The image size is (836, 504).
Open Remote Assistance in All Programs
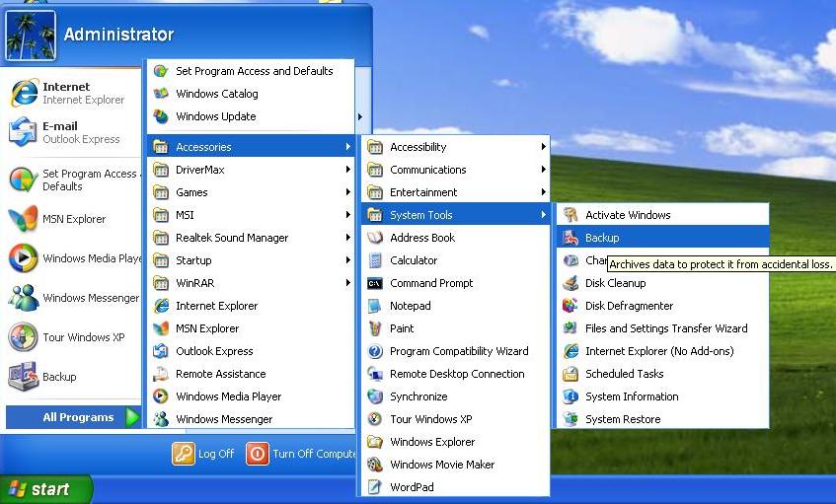[251, 374]
